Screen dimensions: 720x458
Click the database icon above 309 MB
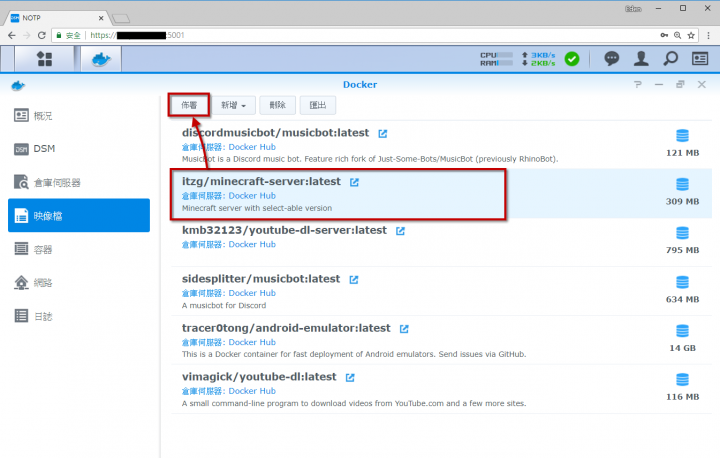pos(682,185)
